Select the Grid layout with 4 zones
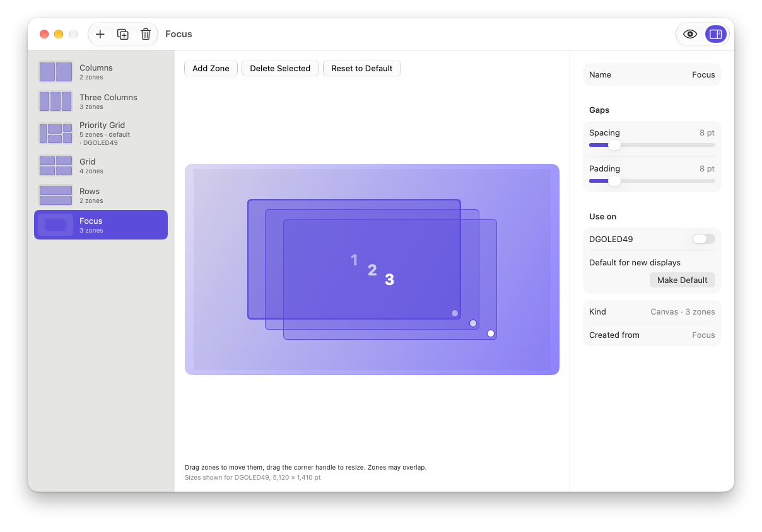The height and width of the screenshot is (532, 762). pyautogui.click(x=101, y=166)
